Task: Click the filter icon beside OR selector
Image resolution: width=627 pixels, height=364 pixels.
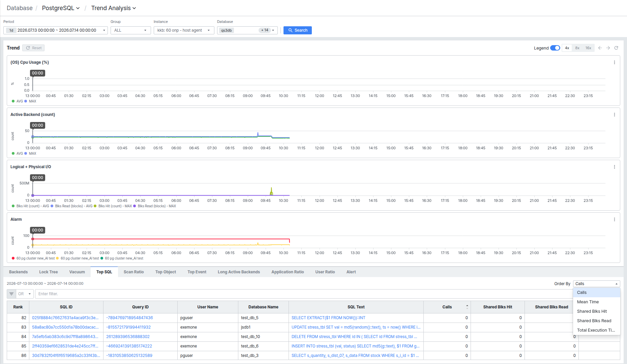Action: (11, 294)
